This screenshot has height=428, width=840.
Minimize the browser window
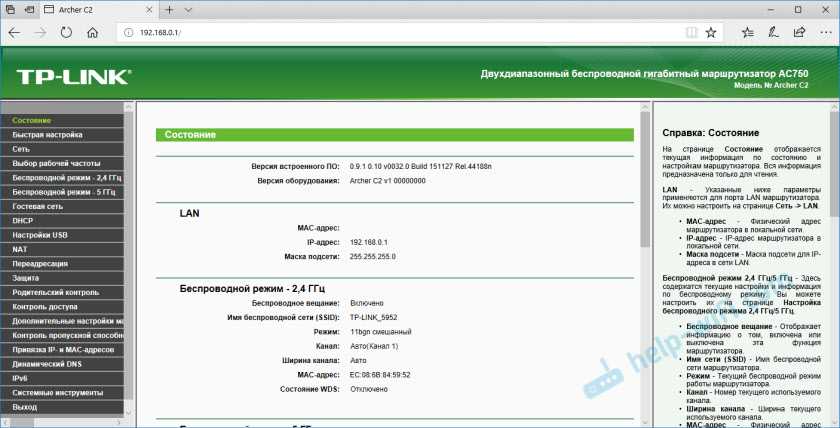pyautogui.click(x=772, y=10)
